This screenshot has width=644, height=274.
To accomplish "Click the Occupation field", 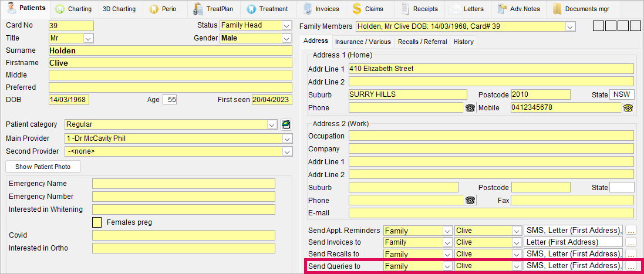I will [x=491, y=136].
